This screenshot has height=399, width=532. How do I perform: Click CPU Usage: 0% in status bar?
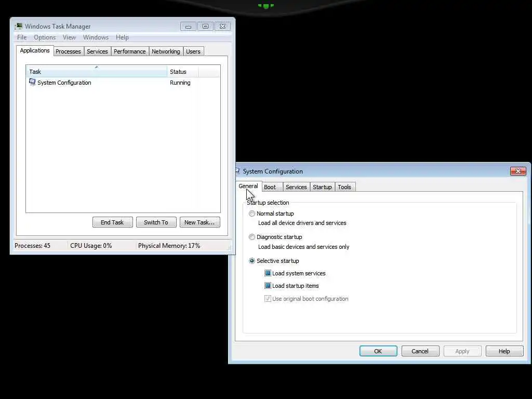pos(91,246)
